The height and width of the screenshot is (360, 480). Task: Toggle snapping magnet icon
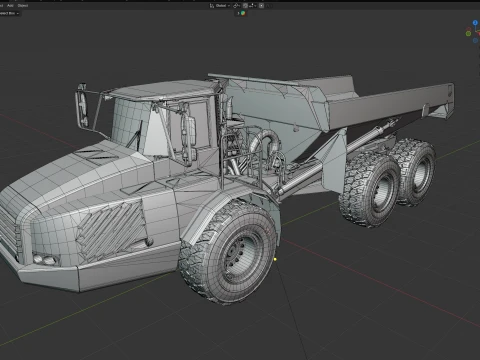(x=245, y=6)
